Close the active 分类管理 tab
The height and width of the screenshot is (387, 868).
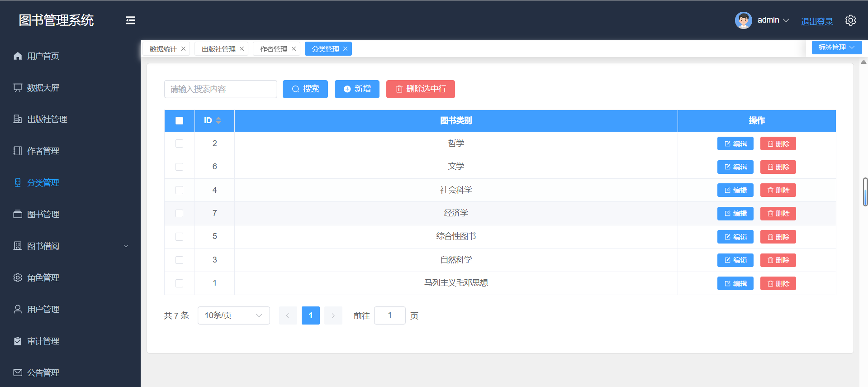point(345,49)
